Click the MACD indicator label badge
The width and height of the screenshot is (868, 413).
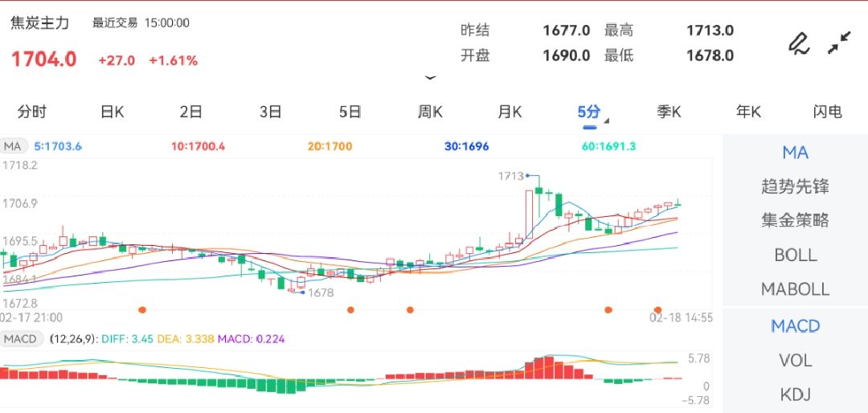(x=22, y=339)
